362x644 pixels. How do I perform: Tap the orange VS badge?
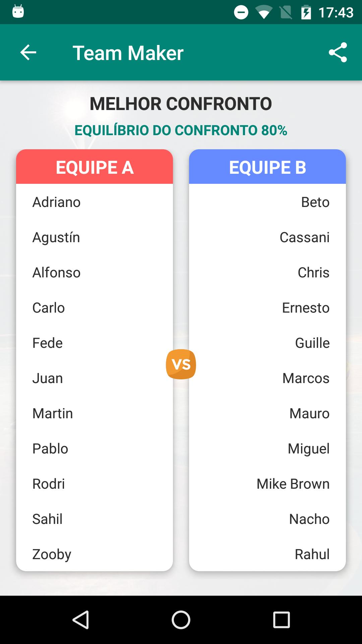(181, 364)
